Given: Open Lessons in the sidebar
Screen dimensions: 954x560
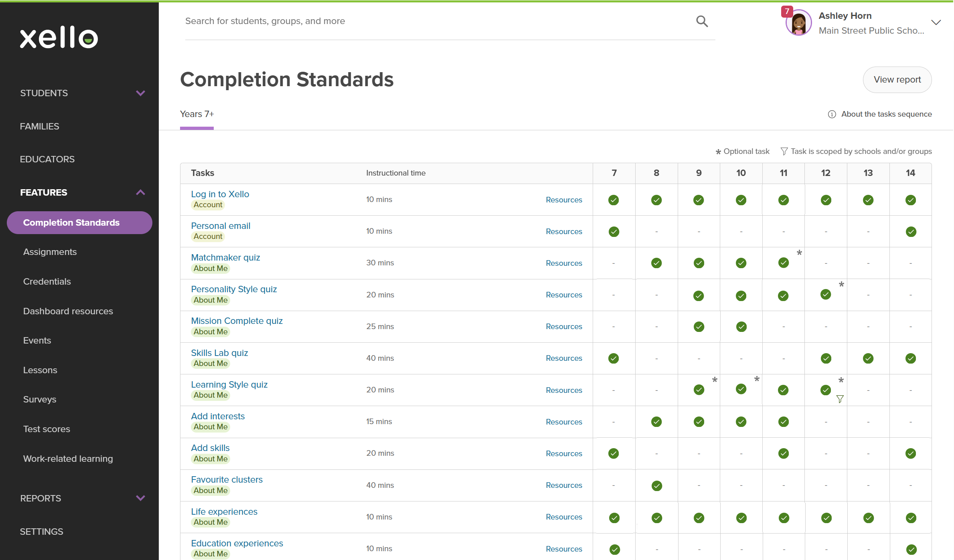Looking at the screenshot, I should 40,370.
